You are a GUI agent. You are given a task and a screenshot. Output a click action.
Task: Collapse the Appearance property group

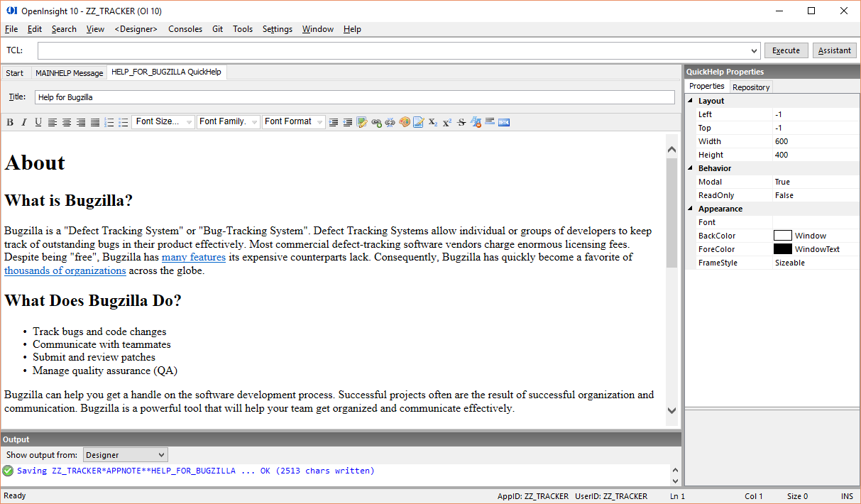coord(691,209)
